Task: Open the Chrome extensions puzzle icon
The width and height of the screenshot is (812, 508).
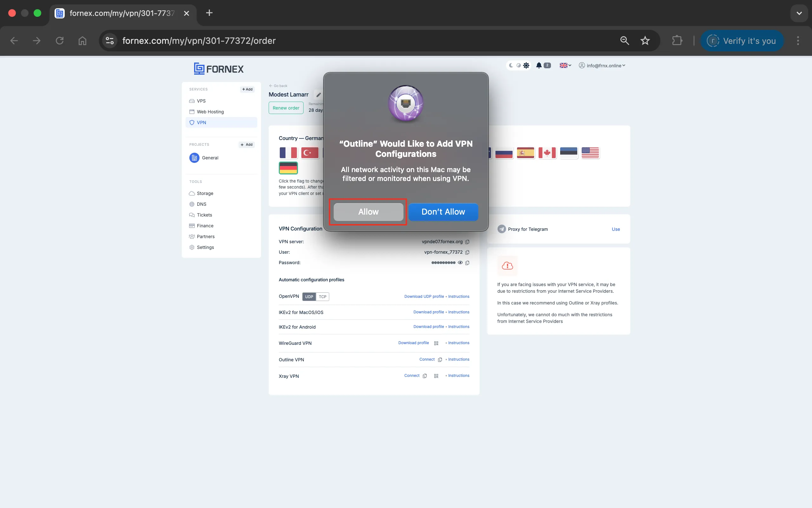Action: (x=677, y=41)
